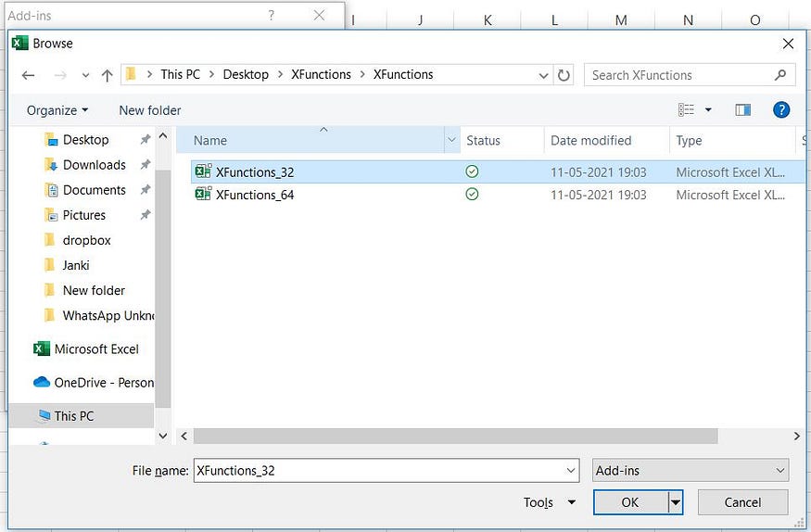
Task: Select Desktop in the breadcrumb path
Action: [246, 74]
